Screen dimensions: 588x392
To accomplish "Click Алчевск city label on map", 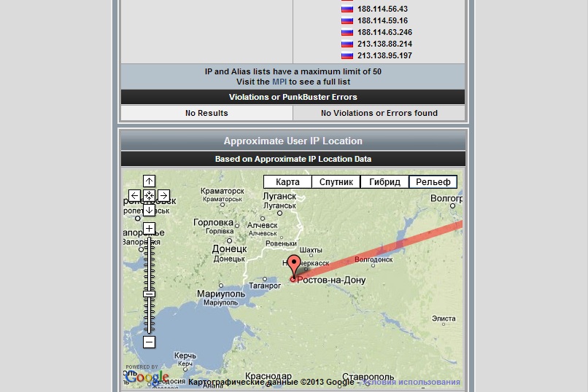I will 263,225.
